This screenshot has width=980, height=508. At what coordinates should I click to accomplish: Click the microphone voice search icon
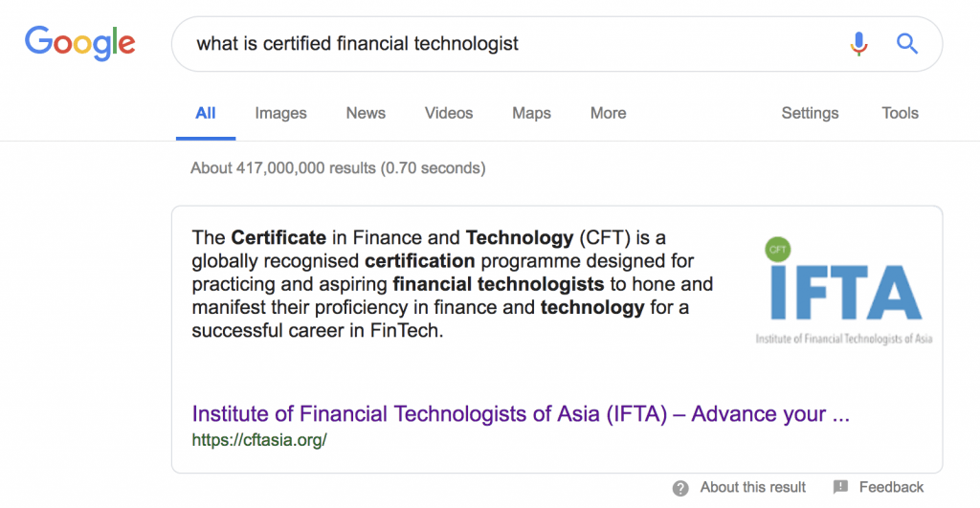(858, 44)
